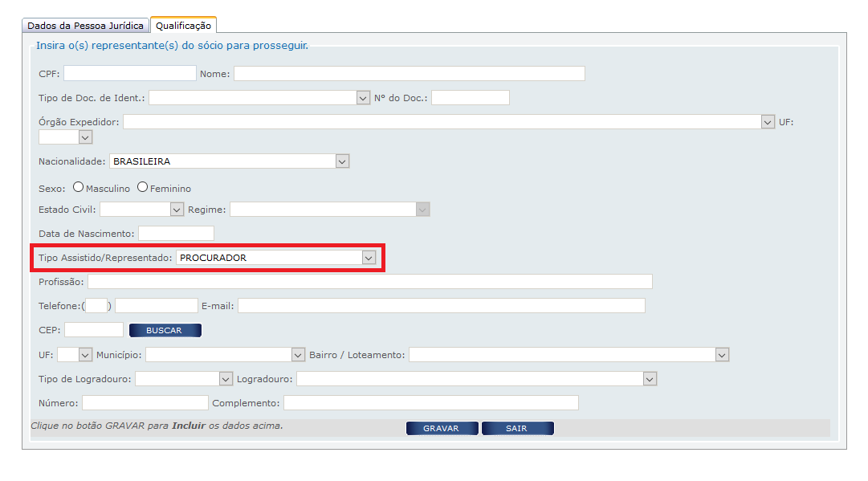Switch to Dados da Pessoa Jurídica tab

(x=85, y=26)
